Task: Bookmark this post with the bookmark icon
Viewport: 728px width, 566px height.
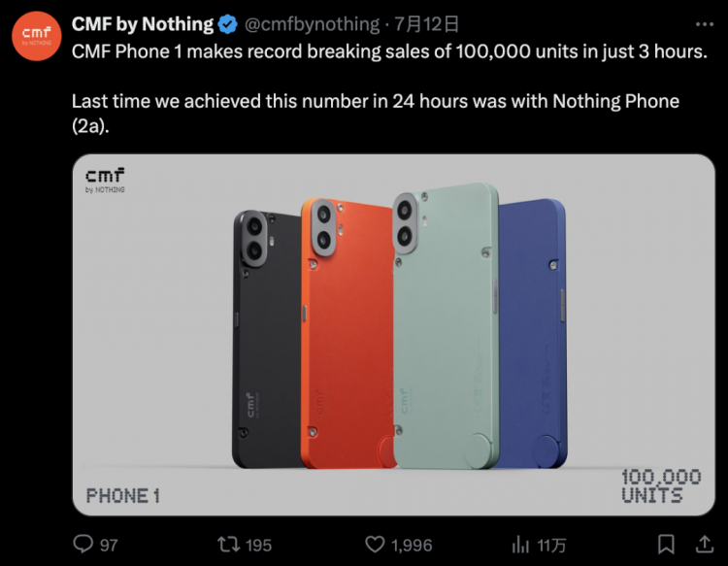Action: pyautogui.click(x=666, y=544)
